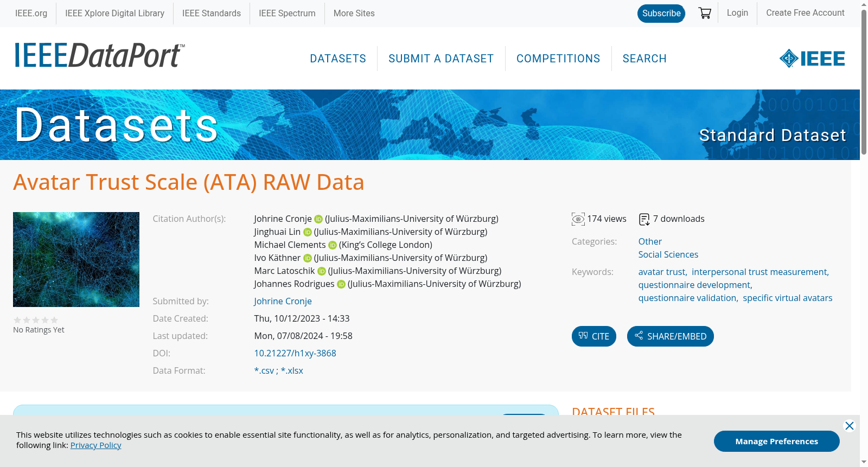Open the SEARCH menu item
Screen dimensions: 868x467
[x=644, y=59]
